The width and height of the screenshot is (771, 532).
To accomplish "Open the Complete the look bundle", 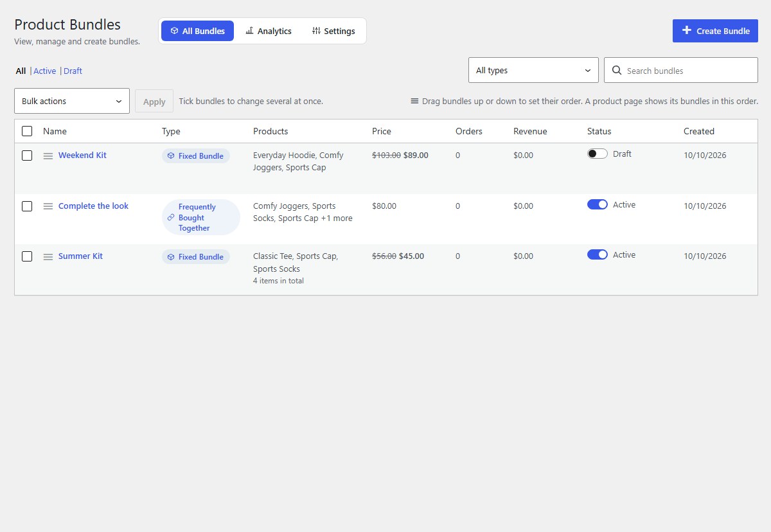I will point(93,206).
